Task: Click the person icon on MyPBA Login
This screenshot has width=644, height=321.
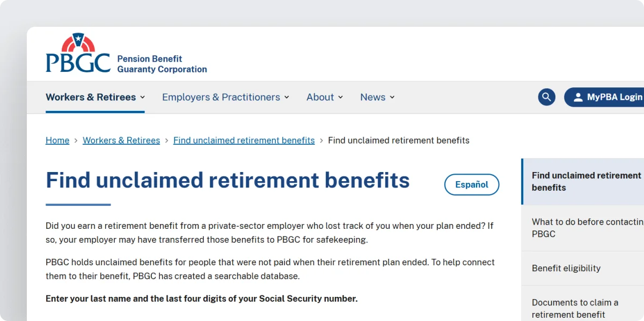Action: pos(578,97)
